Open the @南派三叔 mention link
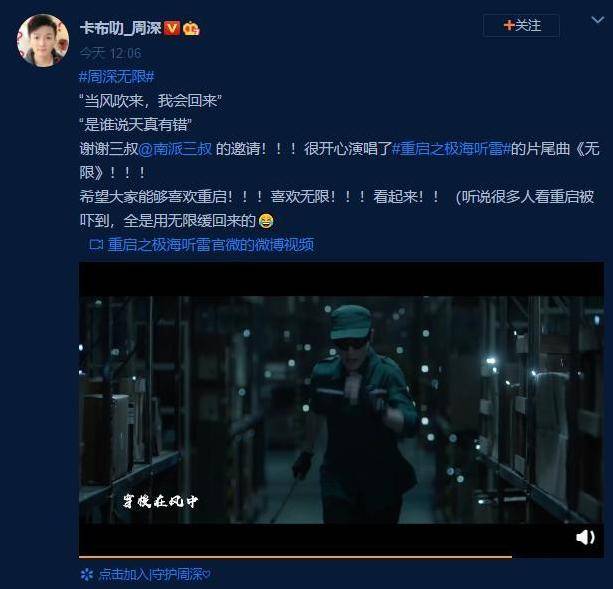This screenshot has width=613, height=589. (x=175, y=149)
